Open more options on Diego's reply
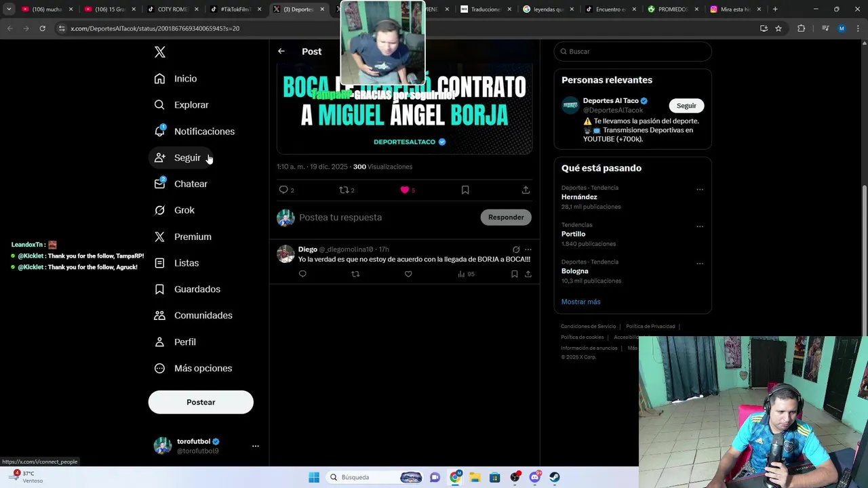Screen dimensions: 868x488 tap(528, 249)
